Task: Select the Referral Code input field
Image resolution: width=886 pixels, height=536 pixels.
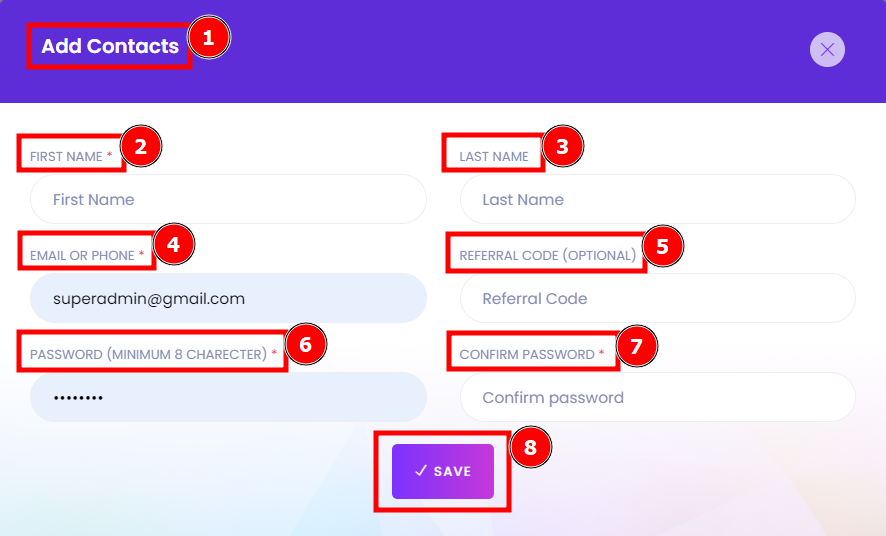Action: coord(658,298)
